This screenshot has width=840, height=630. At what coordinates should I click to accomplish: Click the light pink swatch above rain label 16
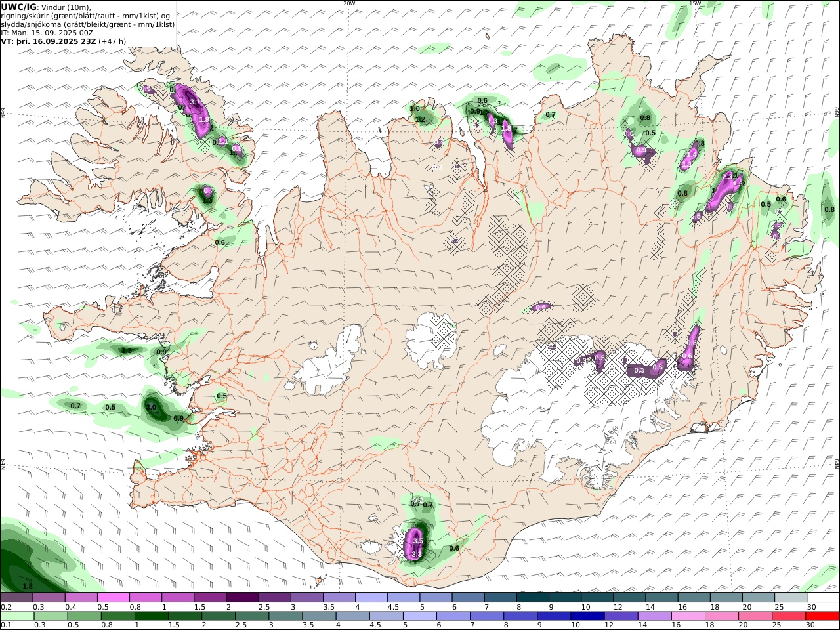pyautogui.click(x=688, y=616)
